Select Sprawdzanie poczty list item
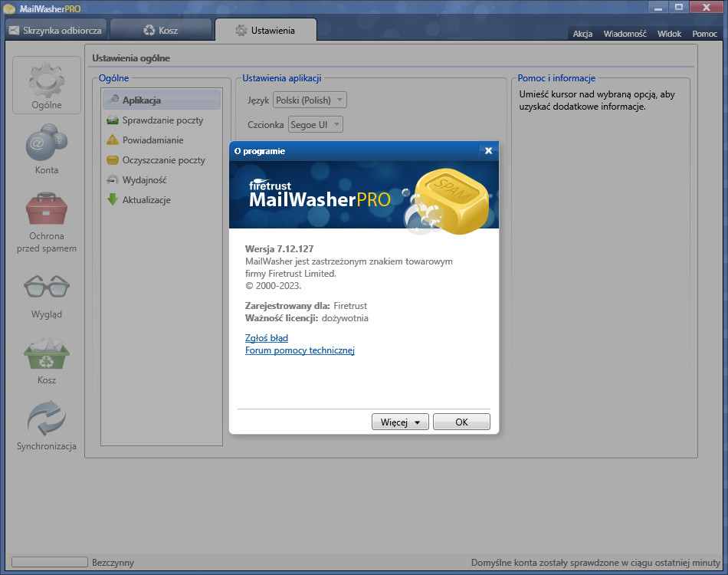728x575 pixels. click(162, 120)
